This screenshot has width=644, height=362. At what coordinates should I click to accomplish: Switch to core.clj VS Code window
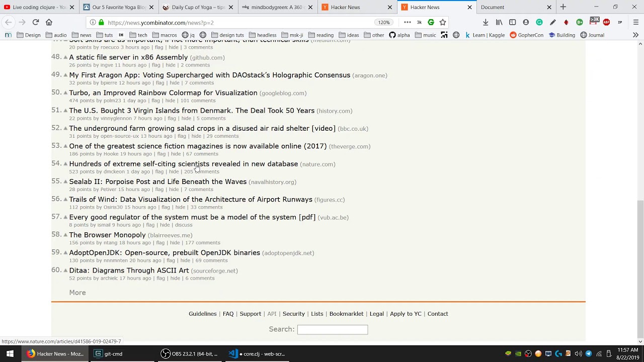point(257,354)
